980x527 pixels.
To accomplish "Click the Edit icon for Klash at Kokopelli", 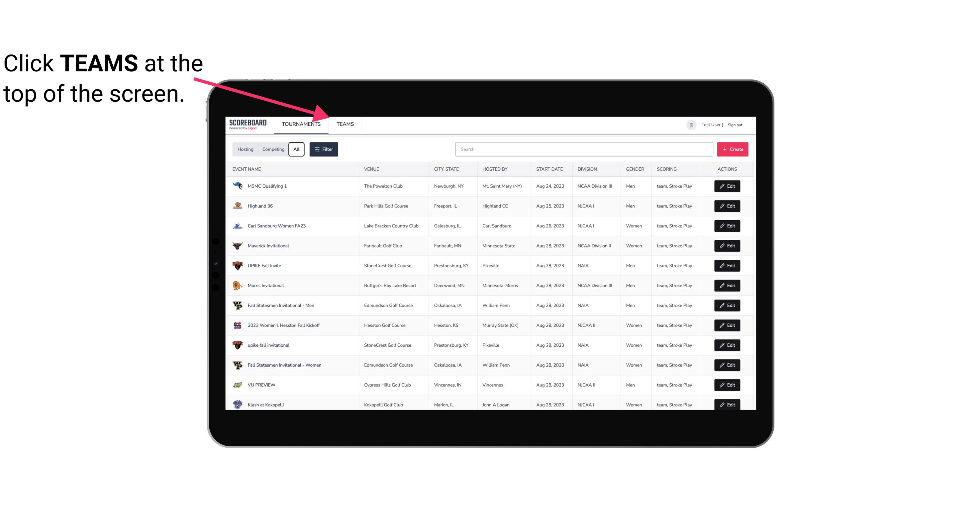I will [728, 404].
